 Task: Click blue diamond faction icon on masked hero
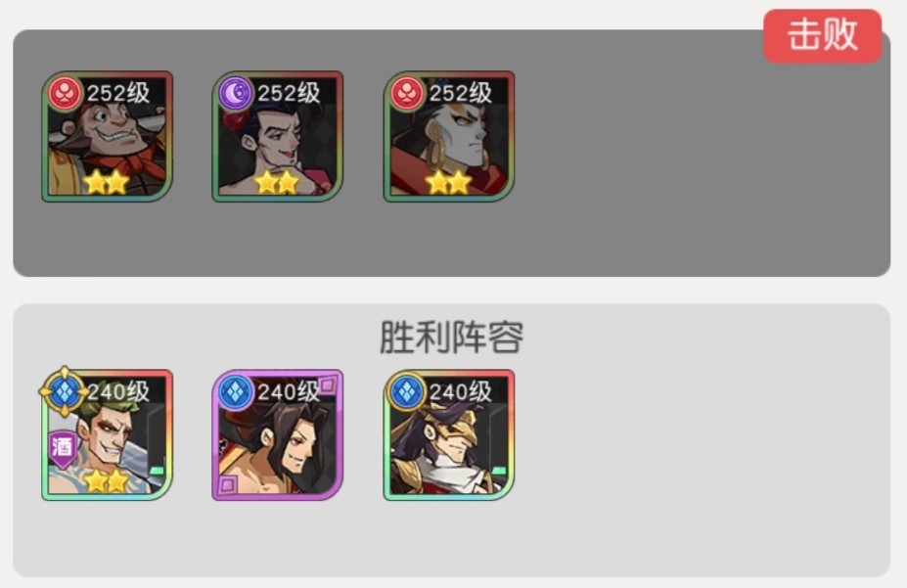(x=407, y=391)
